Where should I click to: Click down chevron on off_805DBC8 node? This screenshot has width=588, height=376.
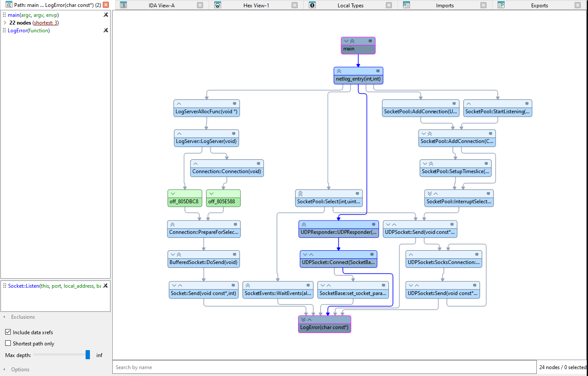point(173,194)
